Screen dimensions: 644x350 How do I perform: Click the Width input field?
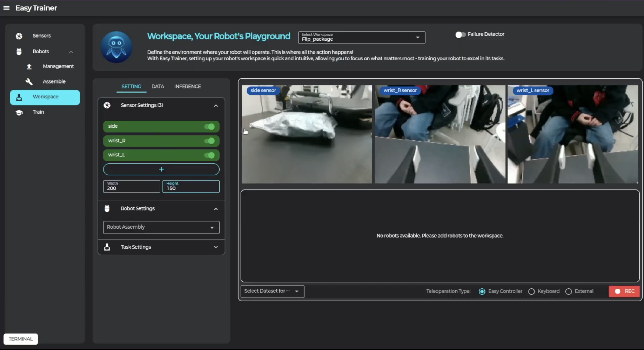tap(131, 187)
